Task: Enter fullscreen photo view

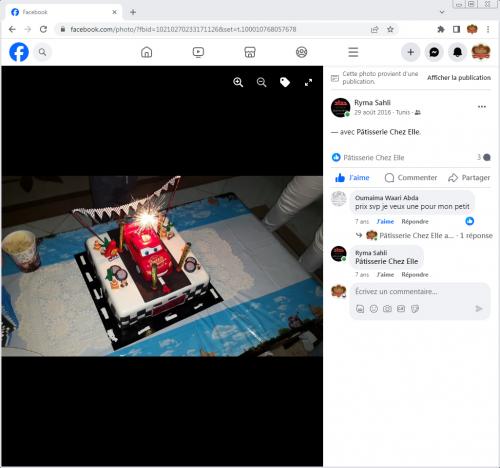Action: 308,82
